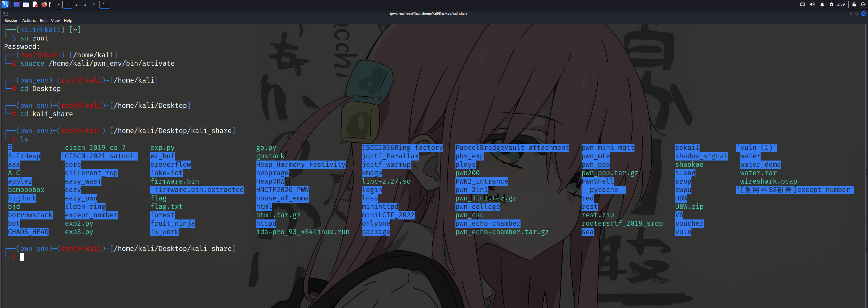Launch Firefox from the top panel
This screenshot has width=868, height=308.
(x=44, y=4)
